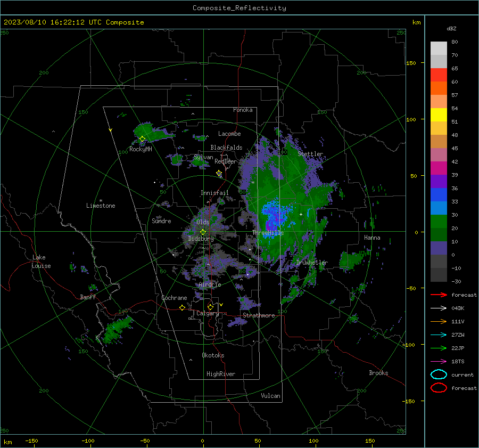The height and width of the screenshot is (448, 479).
Task: Select the red 'forecast' ellipse icon
Action: pyautogui.click(x=439, y=388)
